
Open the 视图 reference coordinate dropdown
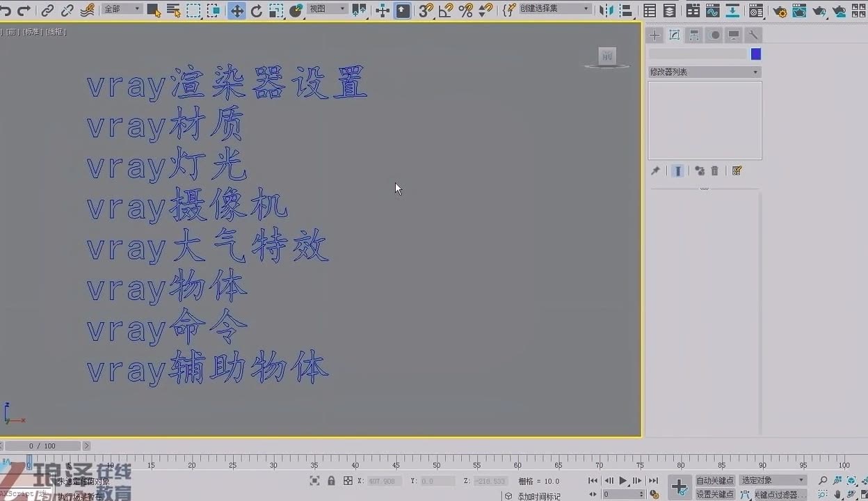327,9
